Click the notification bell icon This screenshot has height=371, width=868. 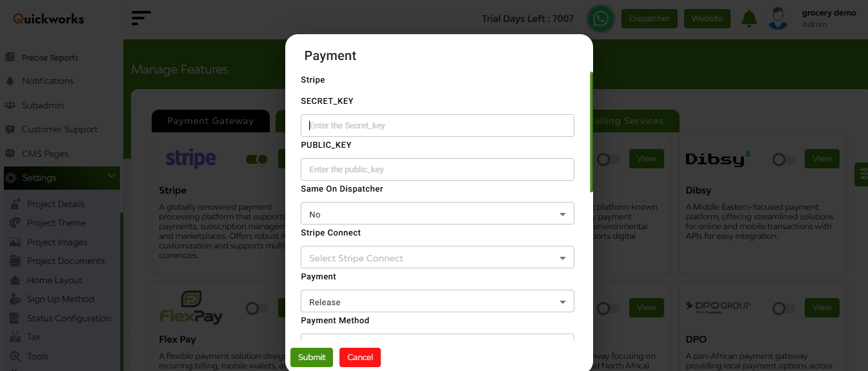click(749, 19)
